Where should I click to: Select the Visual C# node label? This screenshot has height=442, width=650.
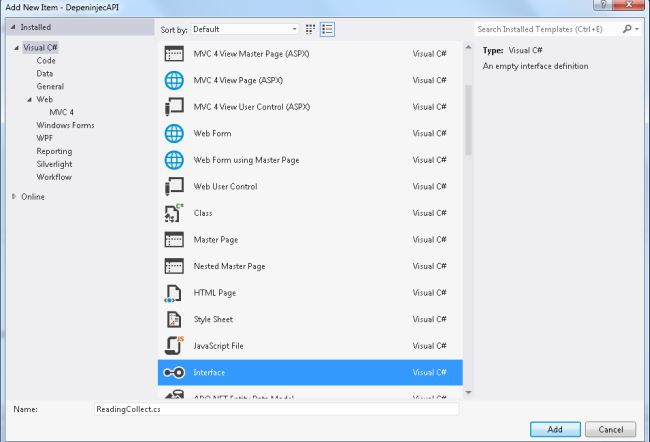tap(40, 48)
